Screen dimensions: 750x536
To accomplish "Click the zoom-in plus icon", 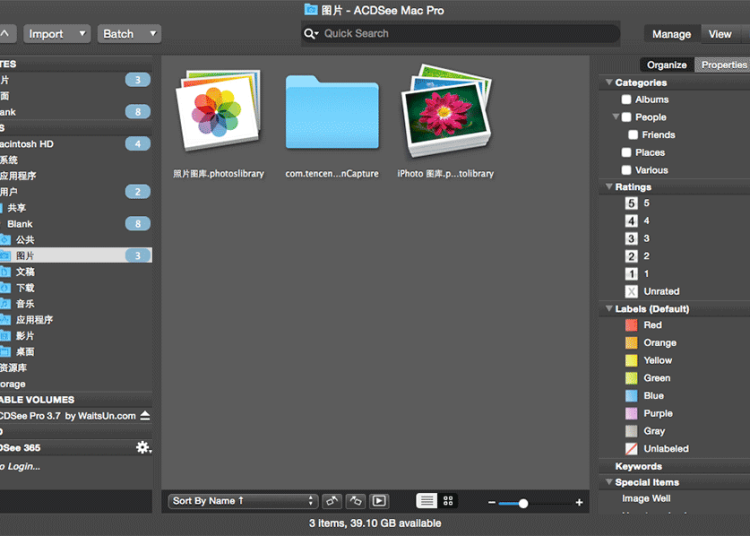I will tap(579, 502).
